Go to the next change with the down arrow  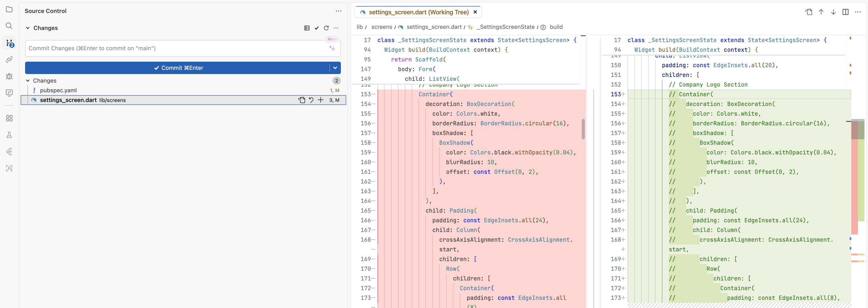coord(833,12)
